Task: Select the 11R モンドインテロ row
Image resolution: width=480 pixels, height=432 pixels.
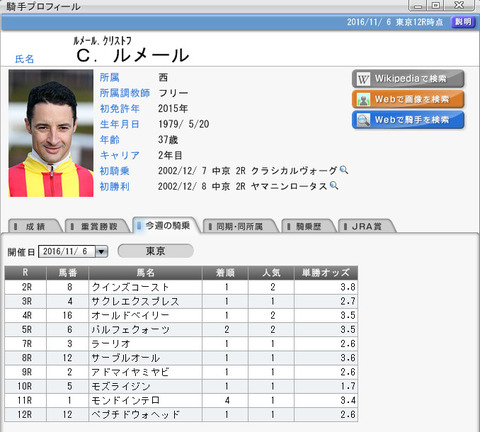Action: [x=181, y=400]
